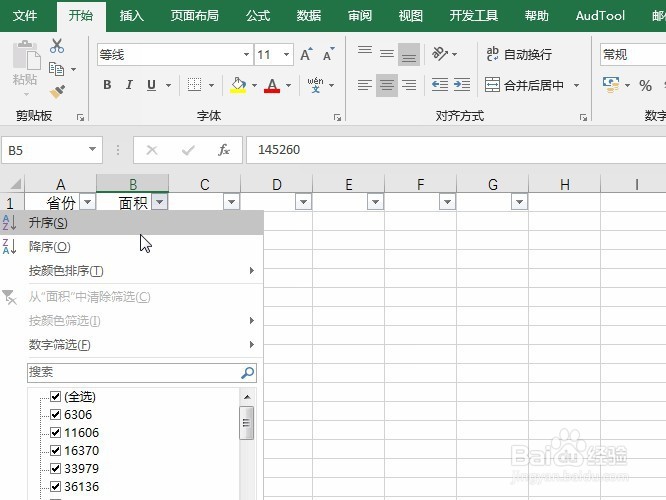Click the Format Painter brush icon
Viewport: 666px width, 500px height.
coord(57,91)
